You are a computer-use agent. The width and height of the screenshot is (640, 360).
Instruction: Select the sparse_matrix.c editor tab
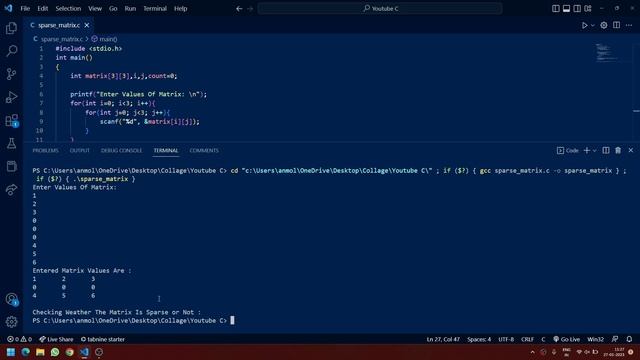(x=59, y=25)
